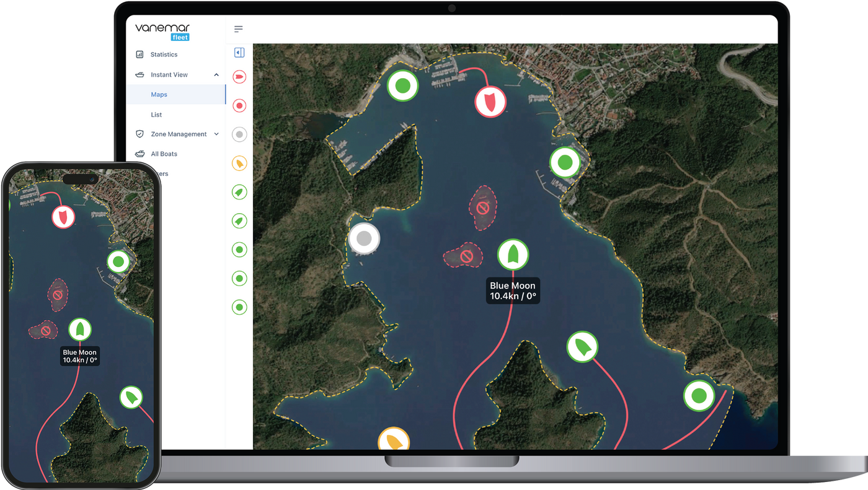This screenshot has height=490, width=868.
Task: Collapse the Instant View chevron
Action: (x=216, y=75)
